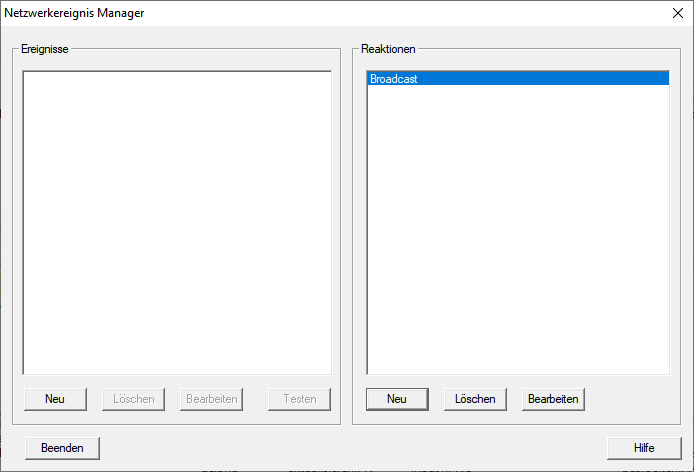Click empty space right of Reaktionen Bearbeiten button
This screenshot has height=472, width=694.
click(628, 399)
